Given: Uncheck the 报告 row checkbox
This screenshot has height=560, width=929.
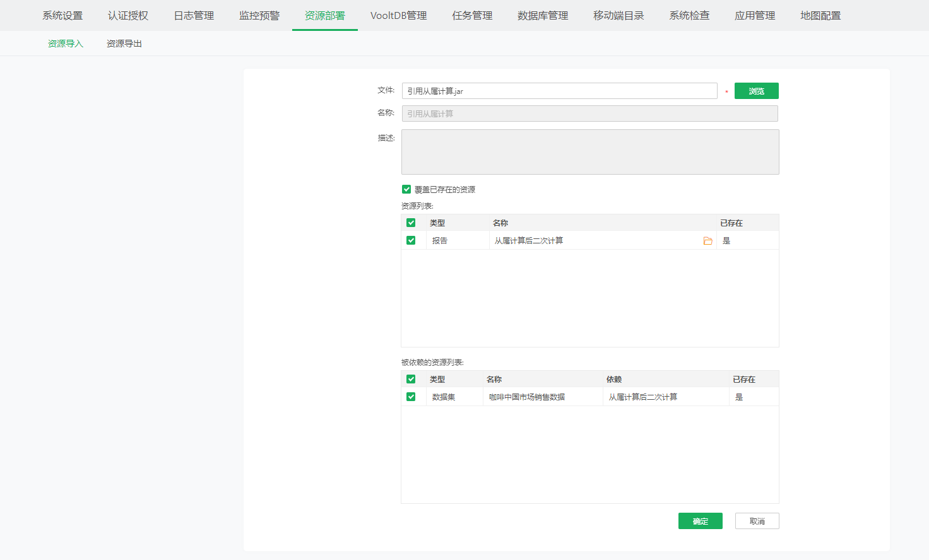Looking at the screenshot, I should (x=411, y=240).
